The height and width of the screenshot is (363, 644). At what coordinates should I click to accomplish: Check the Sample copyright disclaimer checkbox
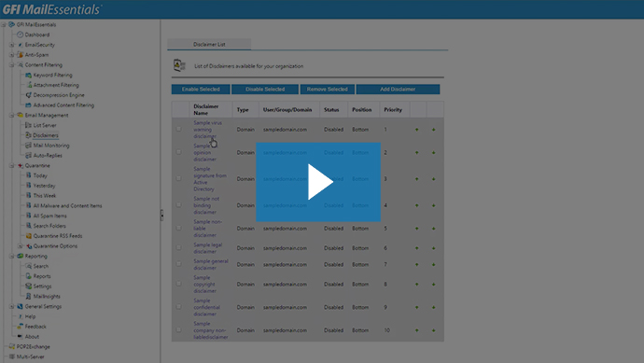coord(178,284)
